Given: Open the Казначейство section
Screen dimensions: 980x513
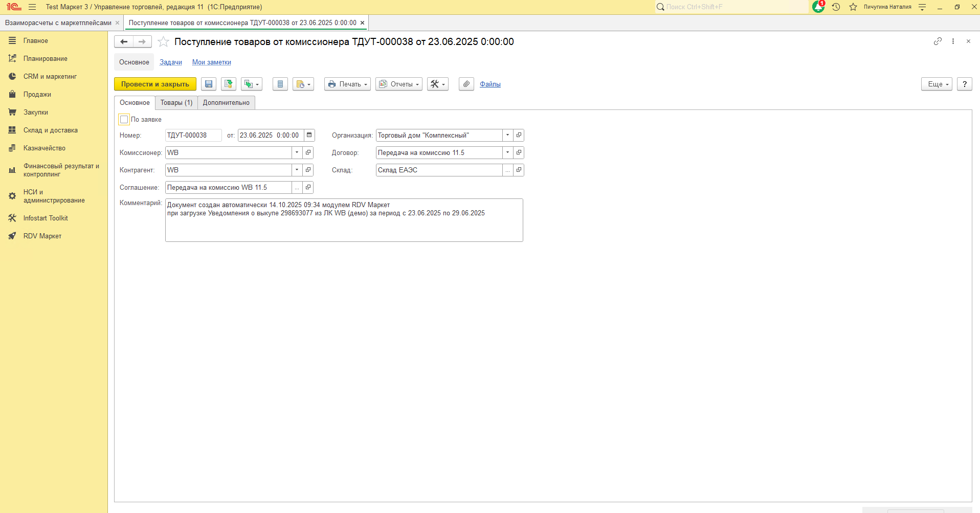Looking at the screenshot, I should (x=44, y=148).
